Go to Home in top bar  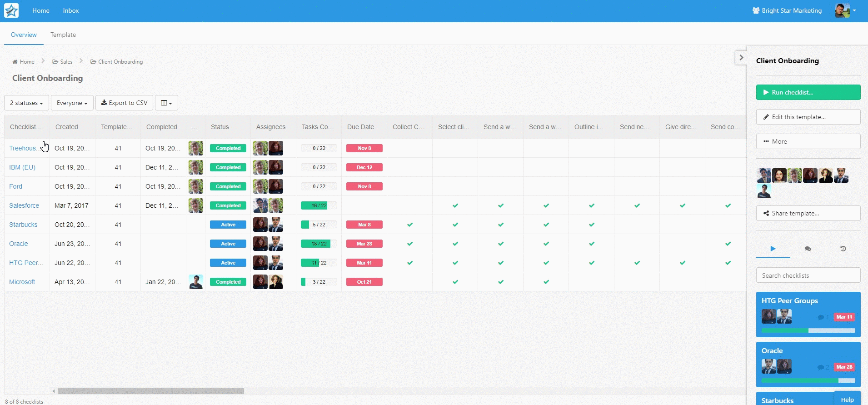(x=41, y=10)
